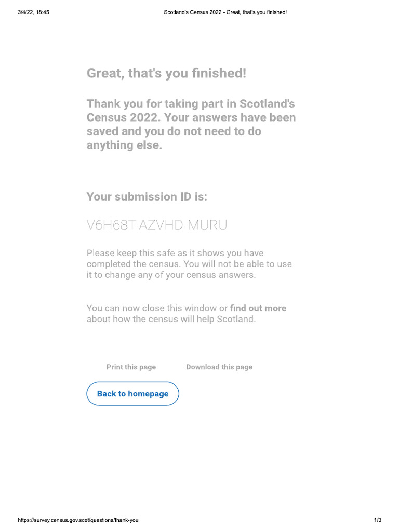Click the 'Your submission ID is:' label
The width and height of the screenshot is (399, 532).
coord(147,197)
